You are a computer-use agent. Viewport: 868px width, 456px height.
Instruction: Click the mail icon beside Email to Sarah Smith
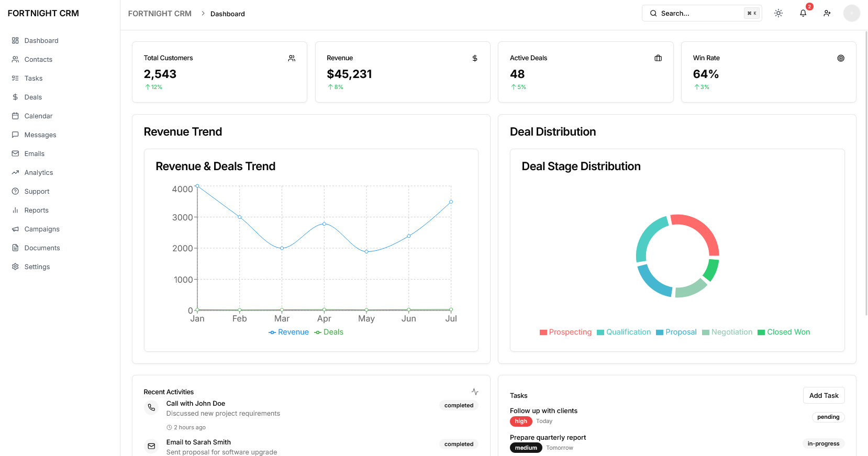click(x=151, y=446)
